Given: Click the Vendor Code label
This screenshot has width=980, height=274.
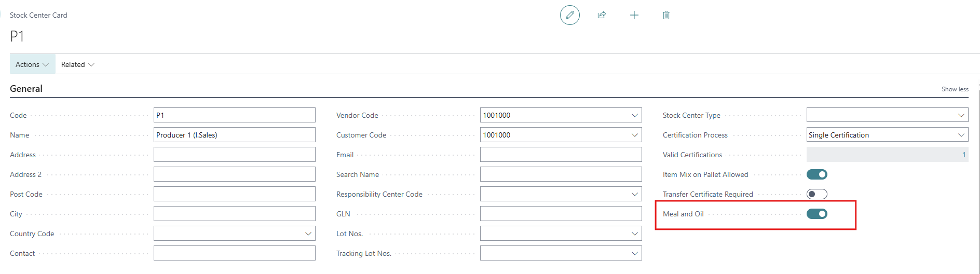Looking at the screenshot, I should [357, 115].
